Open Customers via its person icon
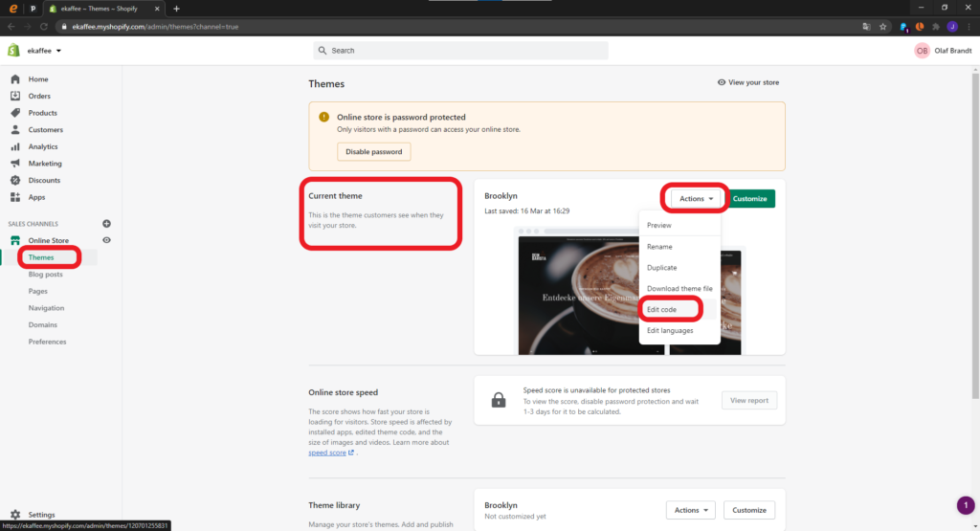Image resolution: width=980 pixels, height=531 pixels. point(15,129)
